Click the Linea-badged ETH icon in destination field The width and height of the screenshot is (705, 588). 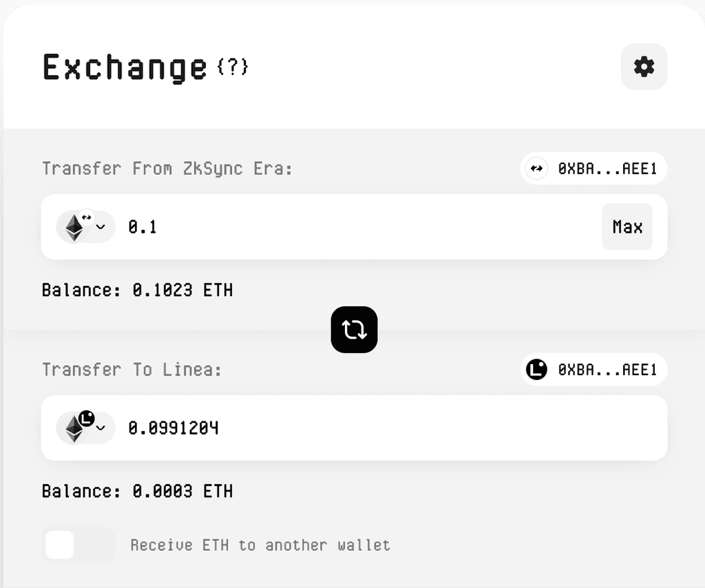pyautogui.click(x=74, y=428)
